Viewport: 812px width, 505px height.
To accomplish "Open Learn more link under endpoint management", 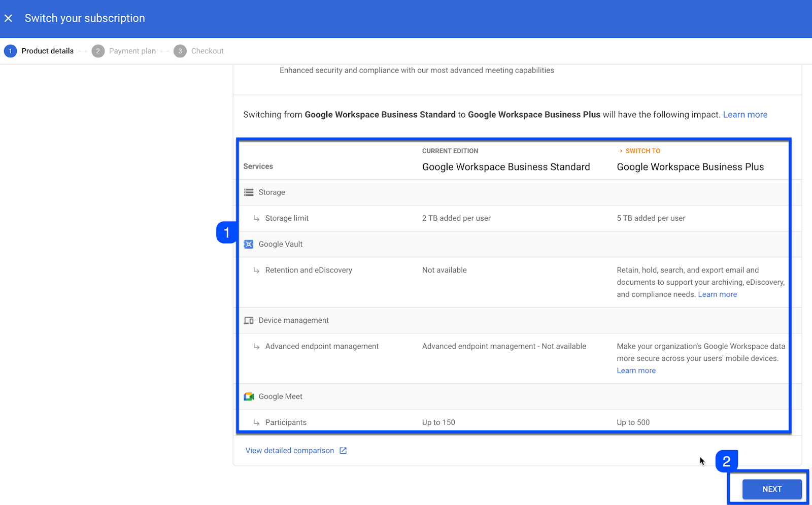I will (x=636, y=371).
